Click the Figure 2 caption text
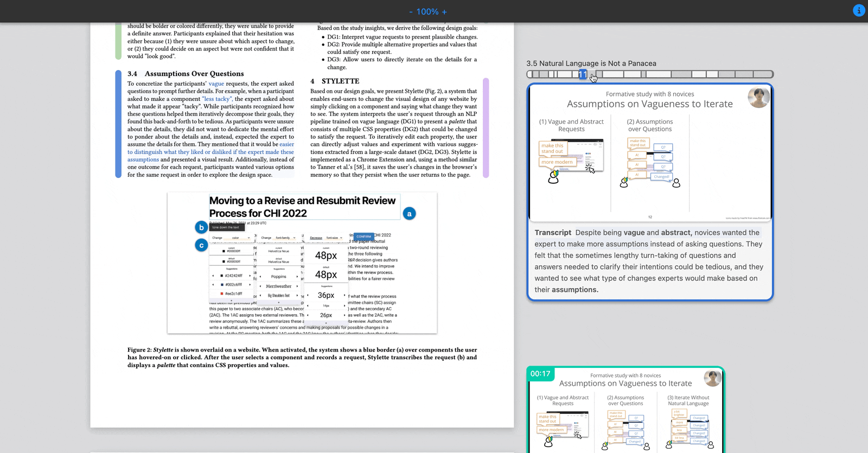Viewport: 868px width, 453px height. point(302,358)
